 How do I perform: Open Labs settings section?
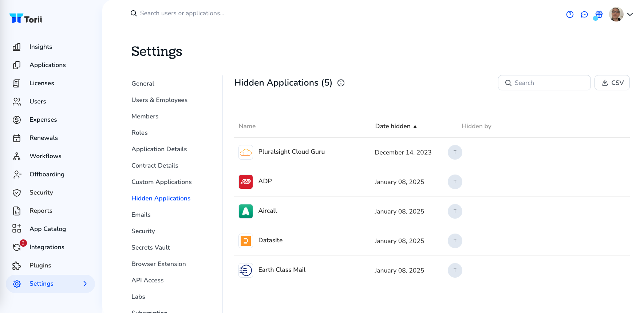[138, 297]
